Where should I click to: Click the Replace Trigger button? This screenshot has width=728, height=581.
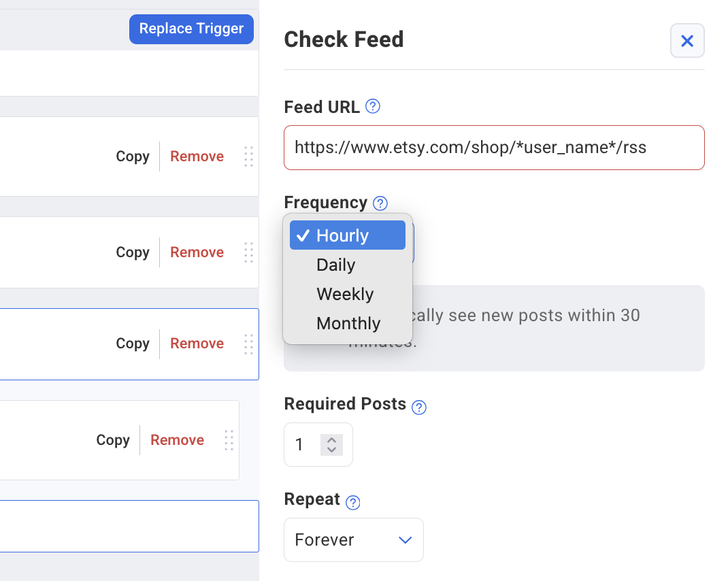tap(191, 29)
